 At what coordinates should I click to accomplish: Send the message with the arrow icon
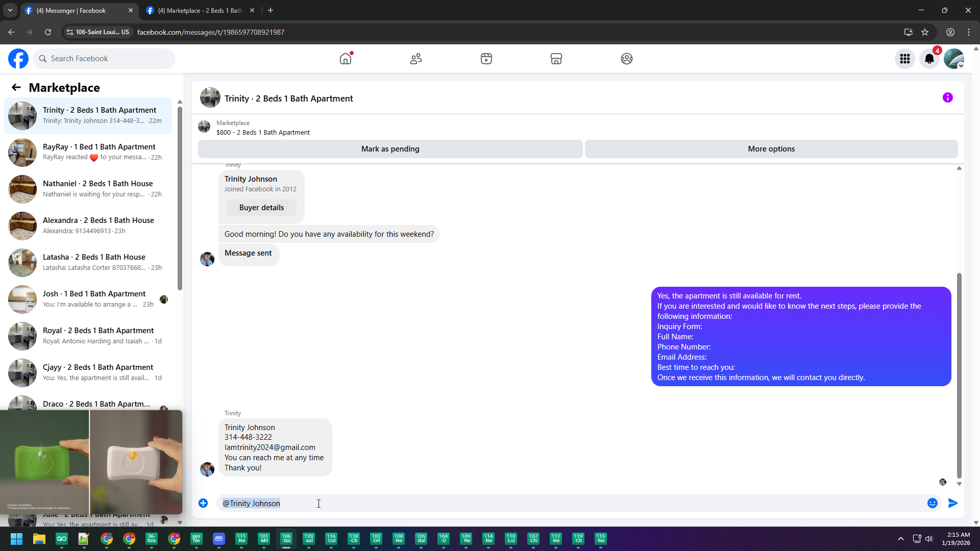click(953, 503)
